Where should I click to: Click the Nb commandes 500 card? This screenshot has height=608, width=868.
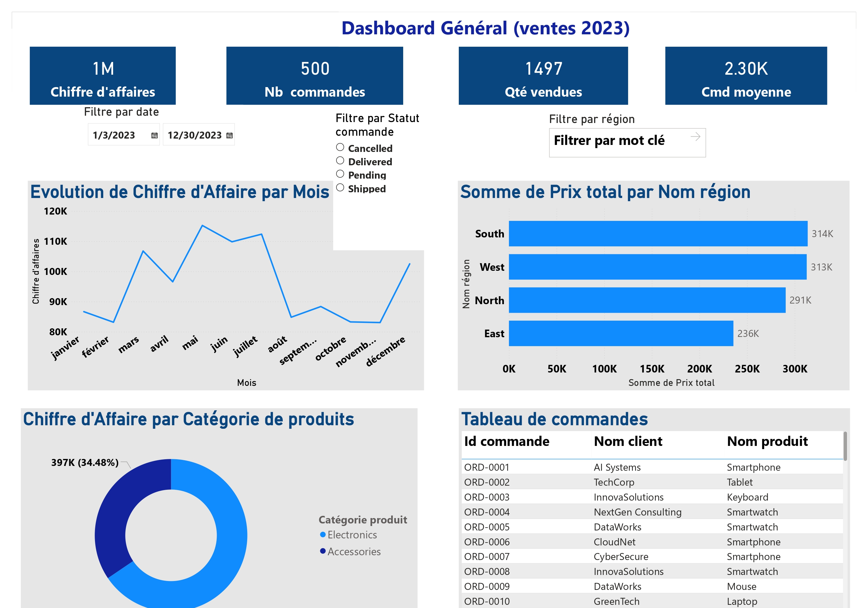point(315,76)
